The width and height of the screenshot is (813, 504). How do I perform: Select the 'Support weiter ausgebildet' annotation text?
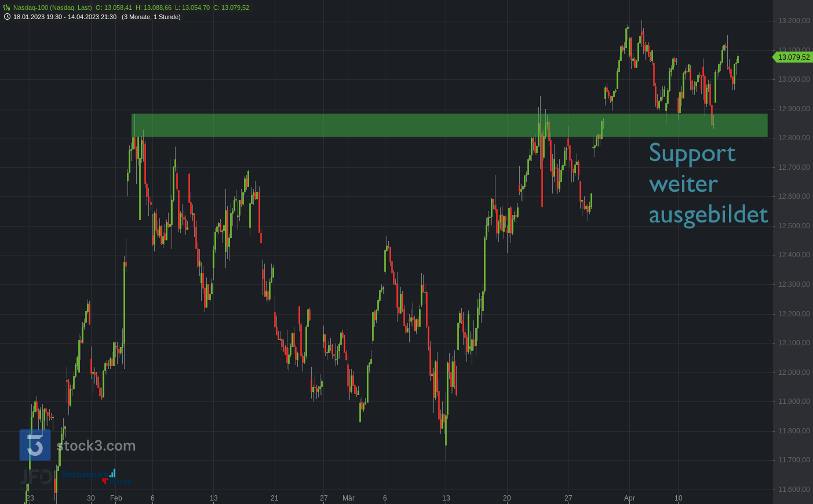tap(708, 184)
